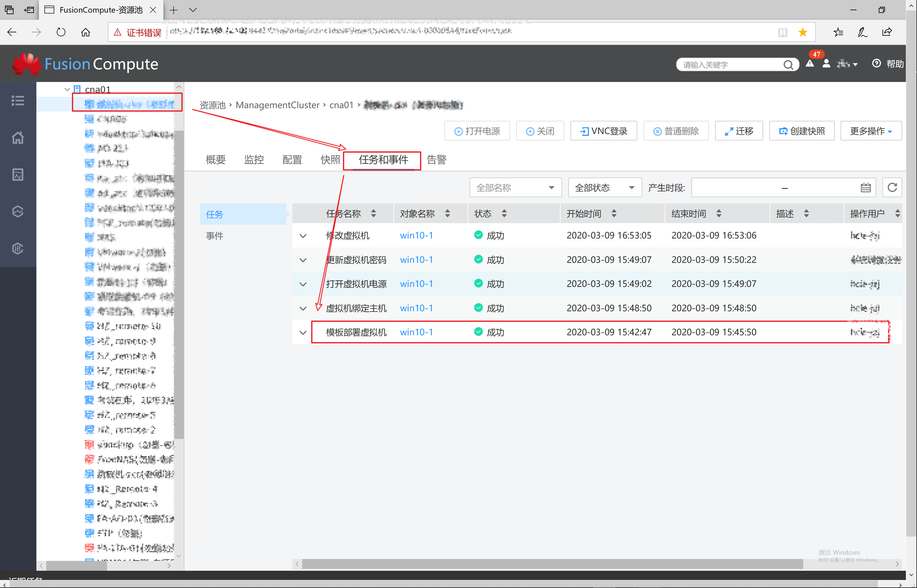Image resolution: width=917 pixels, height=588 pixels.
Task: Click the alarm bell icon with 47 badge
Action: (810, 64)
